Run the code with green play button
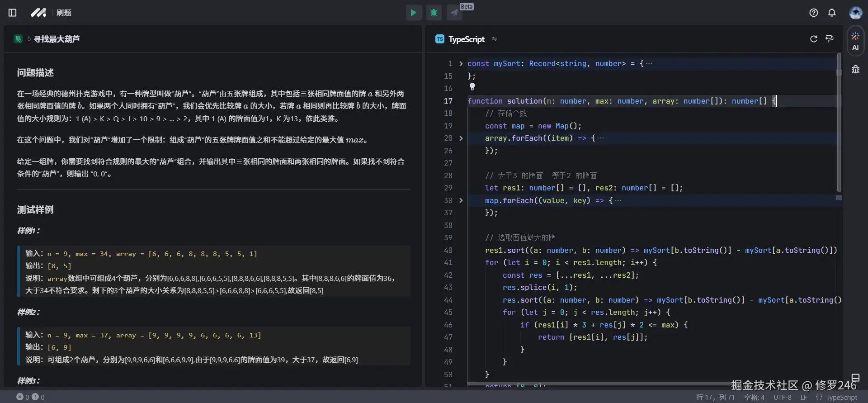The height and width of the screenshot is (403, 868). coord(413,13)
